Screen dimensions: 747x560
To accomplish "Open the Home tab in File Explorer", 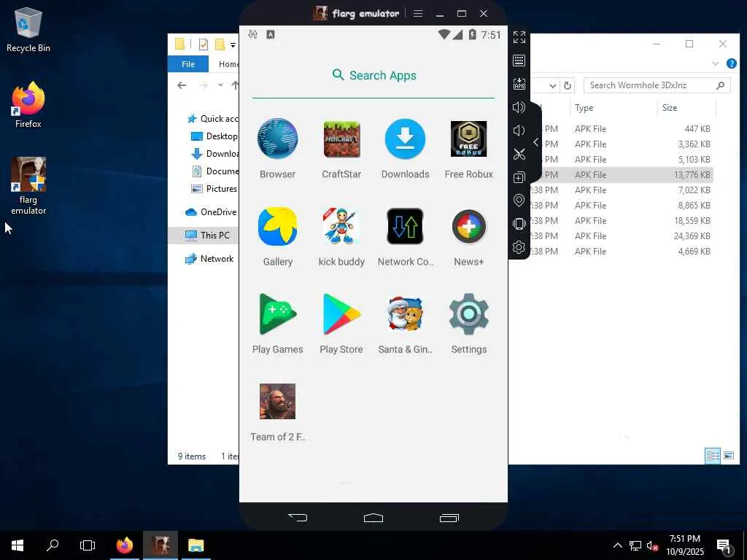I will pos(228,64).
